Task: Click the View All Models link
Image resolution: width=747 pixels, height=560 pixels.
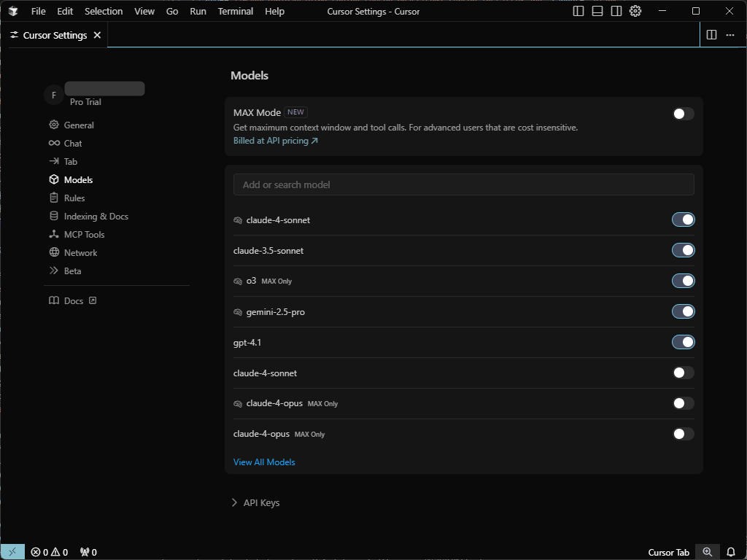Action: tap(264, 462)
